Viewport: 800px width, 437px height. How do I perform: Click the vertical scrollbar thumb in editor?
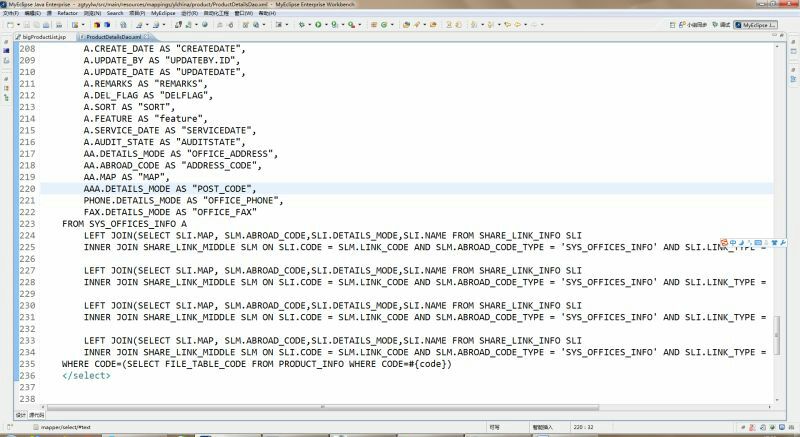point(777,333)
